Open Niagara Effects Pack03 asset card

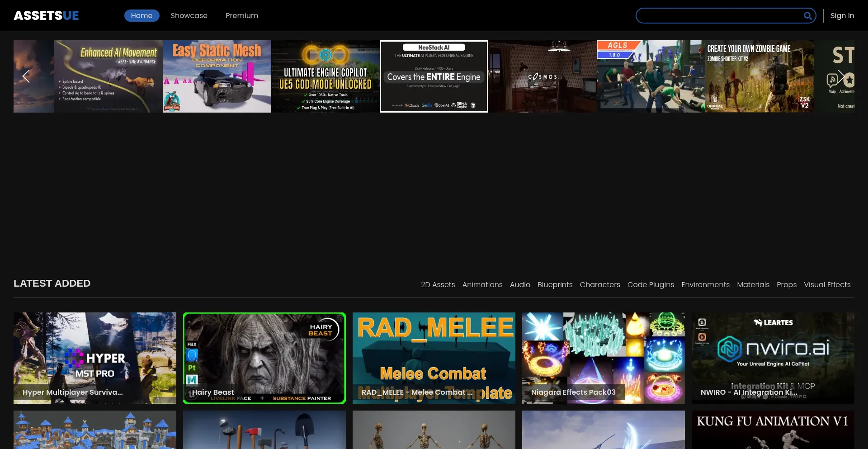point(604,358)
